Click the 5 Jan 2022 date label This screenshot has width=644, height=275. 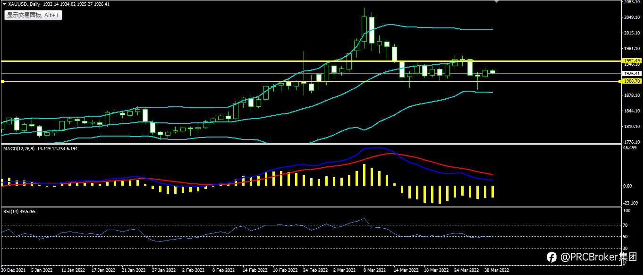42,270
